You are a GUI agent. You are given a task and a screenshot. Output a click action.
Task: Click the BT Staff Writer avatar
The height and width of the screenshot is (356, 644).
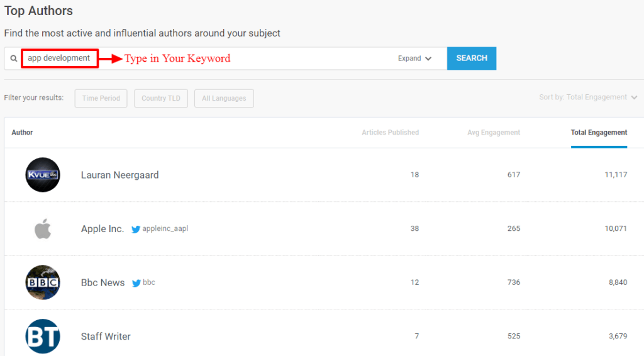(43, 337)
